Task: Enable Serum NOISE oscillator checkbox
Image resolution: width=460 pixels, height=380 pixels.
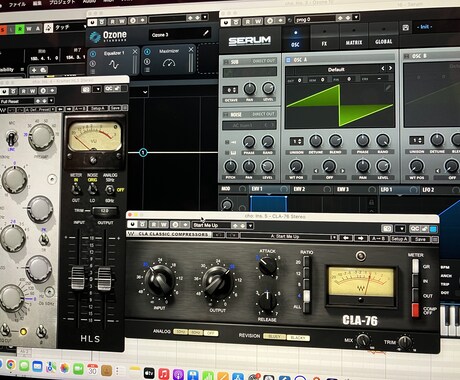Action: (226, 115)
